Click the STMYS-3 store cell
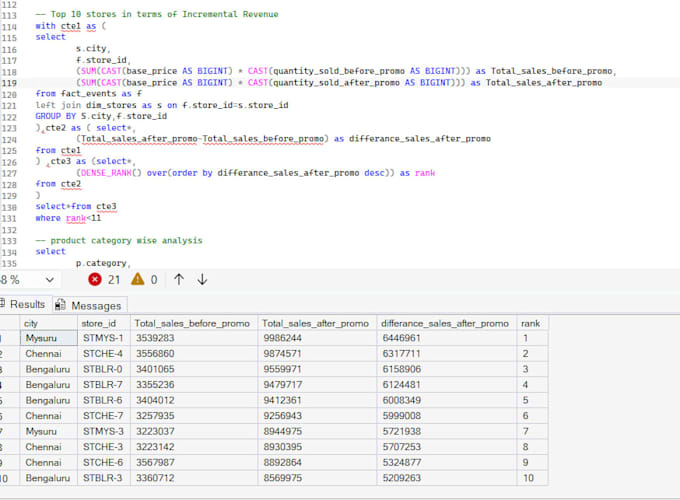 click(104, 431)
